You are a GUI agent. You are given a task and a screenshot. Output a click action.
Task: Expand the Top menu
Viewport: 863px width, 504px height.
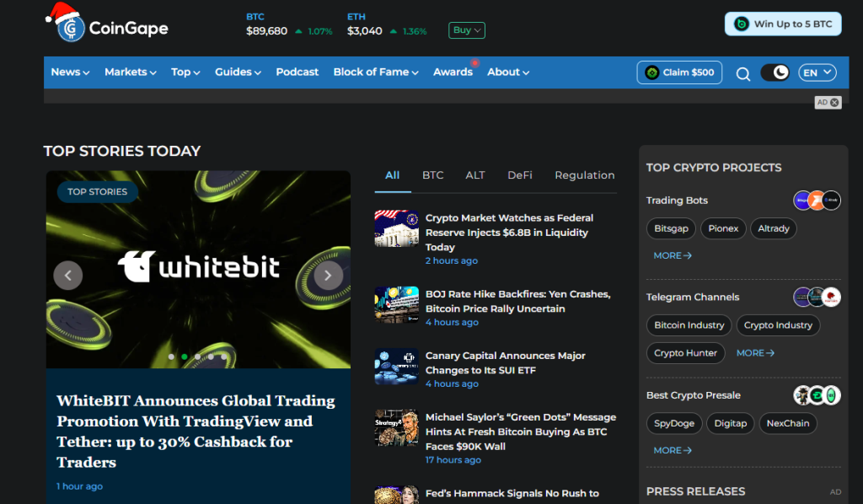pos(185,72)
